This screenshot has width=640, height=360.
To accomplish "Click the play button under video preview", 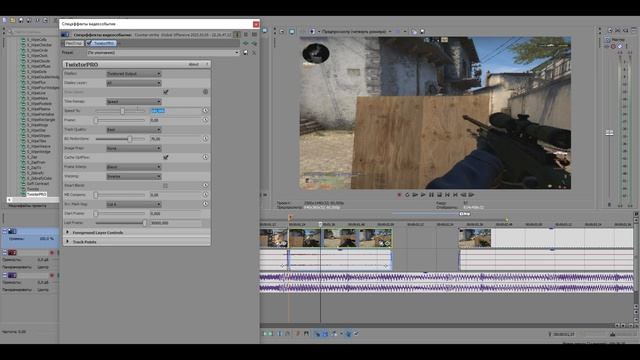I will click(423, 195).
